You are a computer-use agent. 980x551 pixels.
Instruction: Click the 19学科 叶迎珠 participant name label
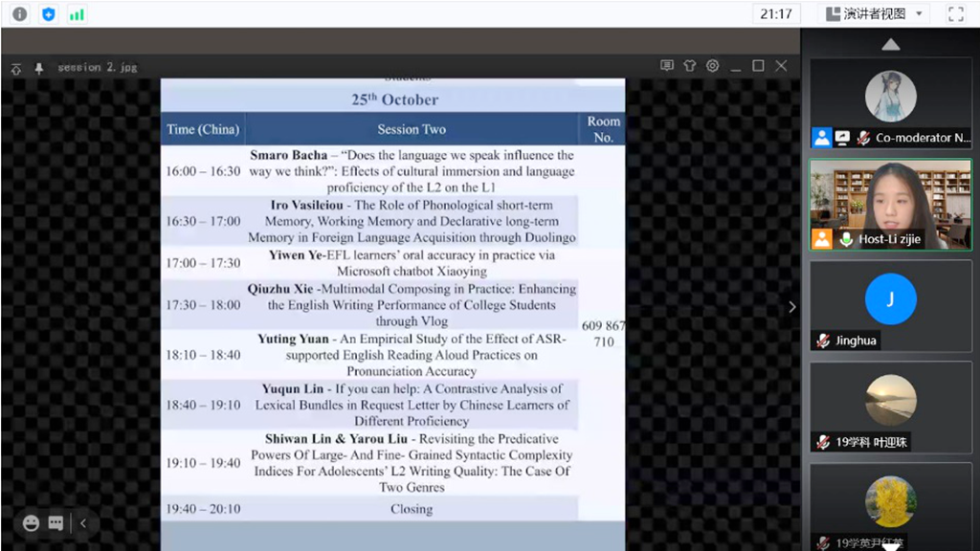(x=871, y=442)
